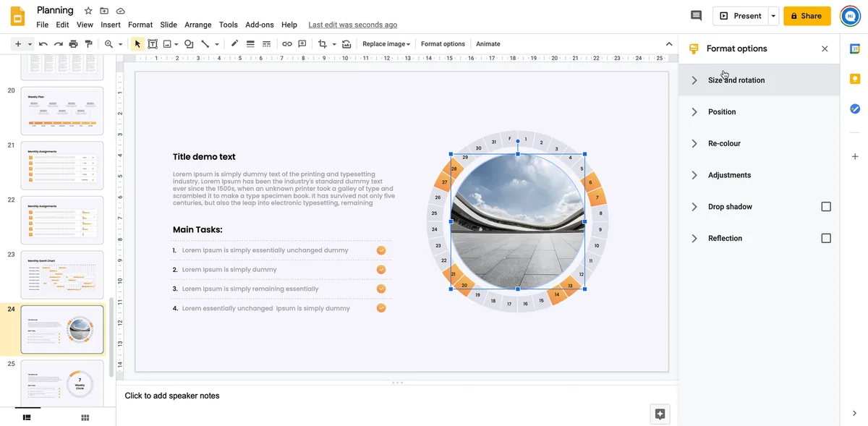The image size is (868, 426).
Task: Click the border weight icon
Action: [x=250, y=44]
